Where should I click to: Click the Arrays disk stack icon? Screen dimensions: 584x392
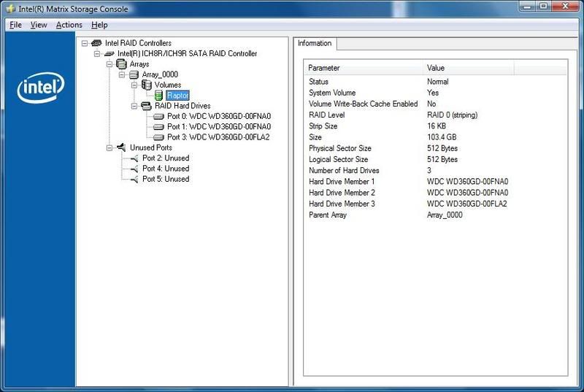coord(121,64)
